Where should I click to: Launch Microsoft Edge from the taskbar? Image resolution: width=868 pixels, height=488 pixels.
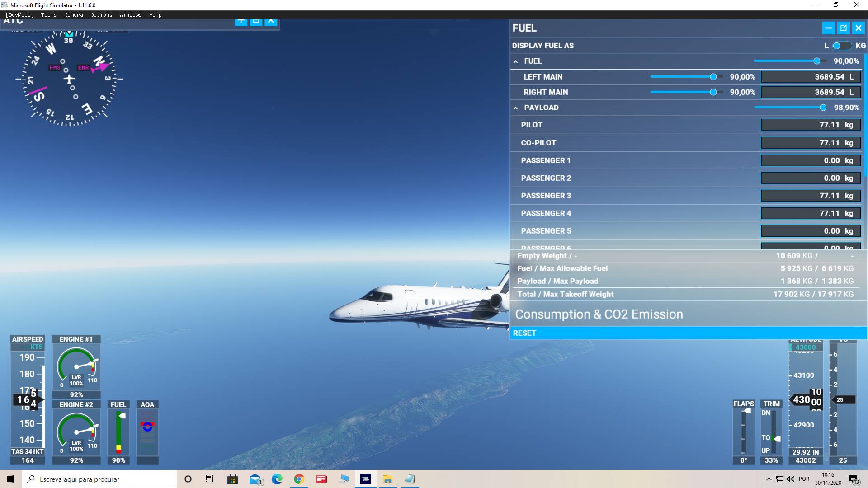[x=277, y=479]
